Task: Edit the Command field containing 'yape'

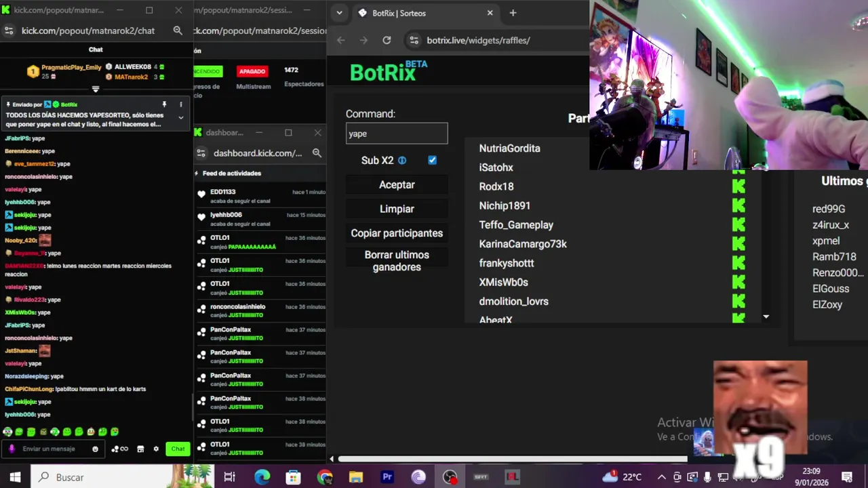Action: coord(397,134)
